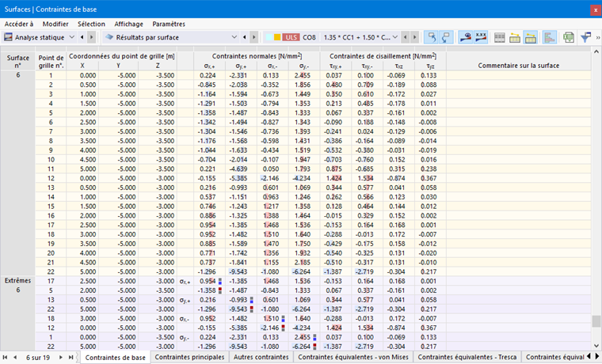The height and width of the screenshot is (364, 602).
Task: Click the yellow color square beside ULS
Action: pos(277,38)
